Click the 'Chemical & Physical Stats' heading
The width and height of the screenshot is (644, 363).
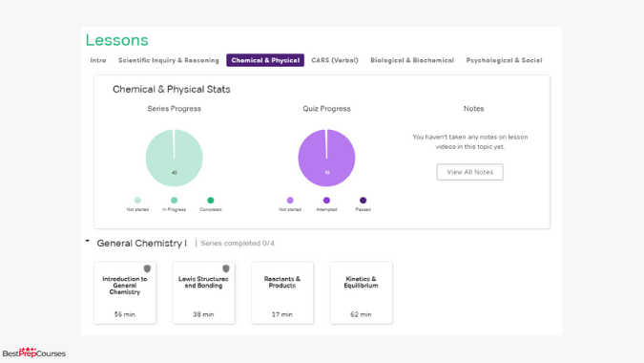tap(172, 89)
